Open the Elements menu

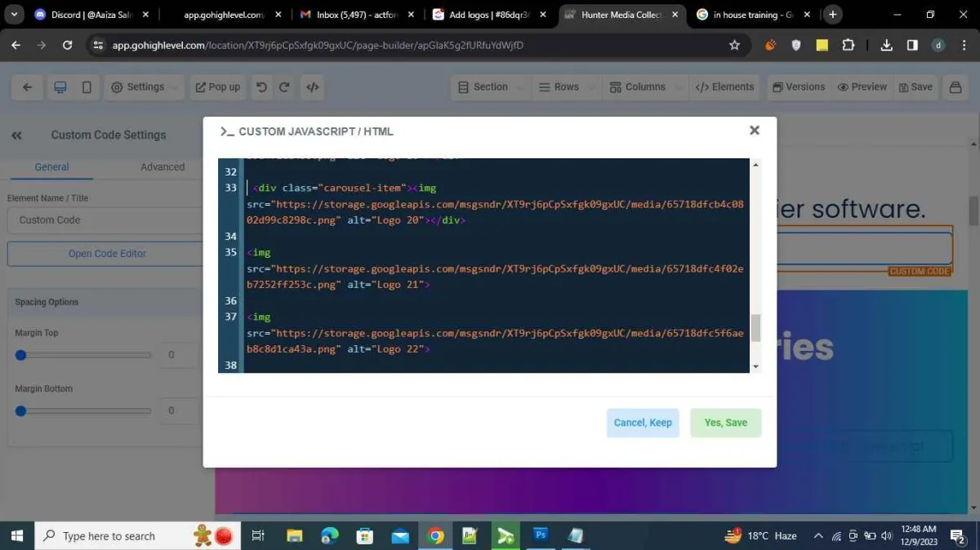724,87
